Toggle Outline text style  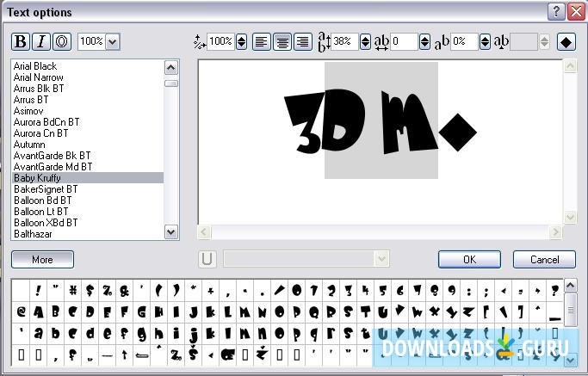pyautogui.click(x=62, y=41)
